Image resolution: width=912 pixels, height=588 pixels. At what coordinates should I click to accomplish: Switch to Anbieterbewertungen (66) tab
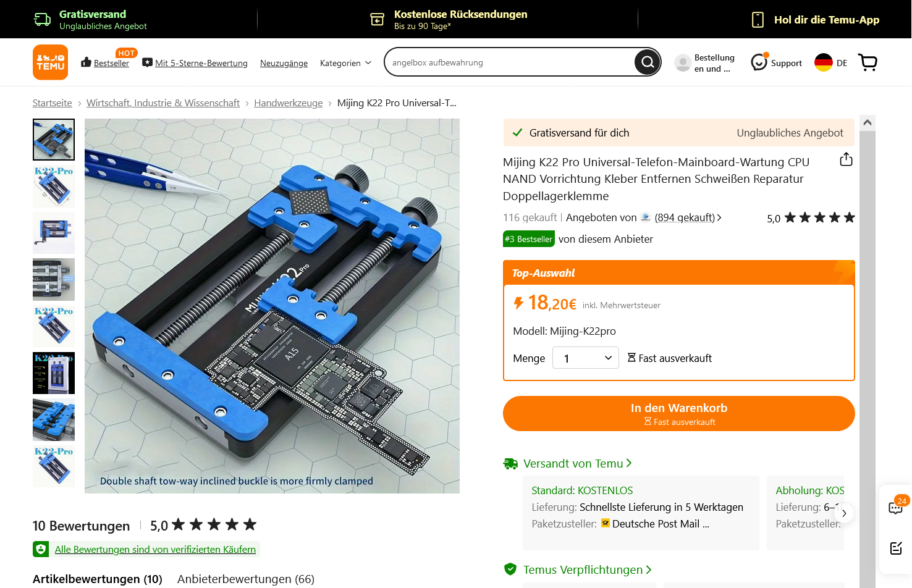coord(246,579)
